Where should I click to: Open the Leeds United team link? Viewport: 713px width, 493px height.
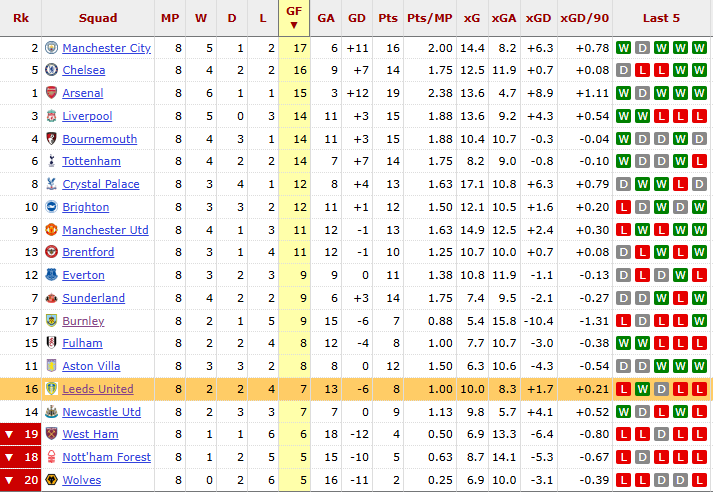pos(97,389)
